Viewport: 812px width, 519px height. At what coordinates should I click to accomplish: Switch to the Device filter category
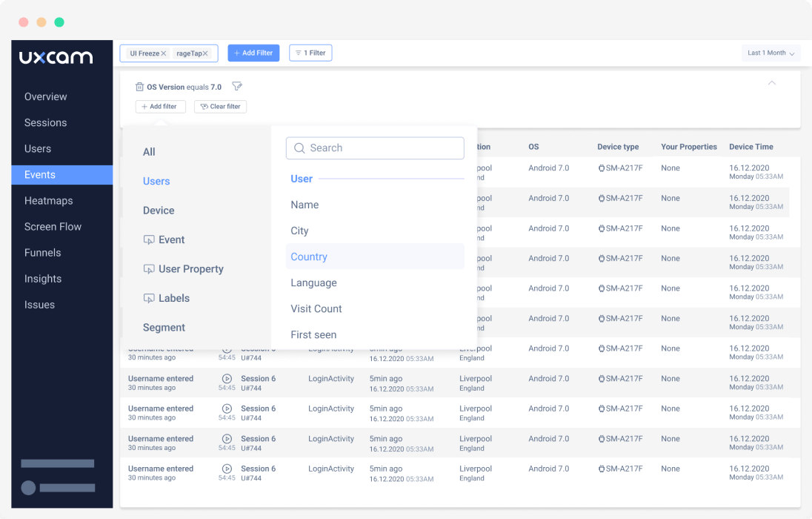(x=158, y=210)
